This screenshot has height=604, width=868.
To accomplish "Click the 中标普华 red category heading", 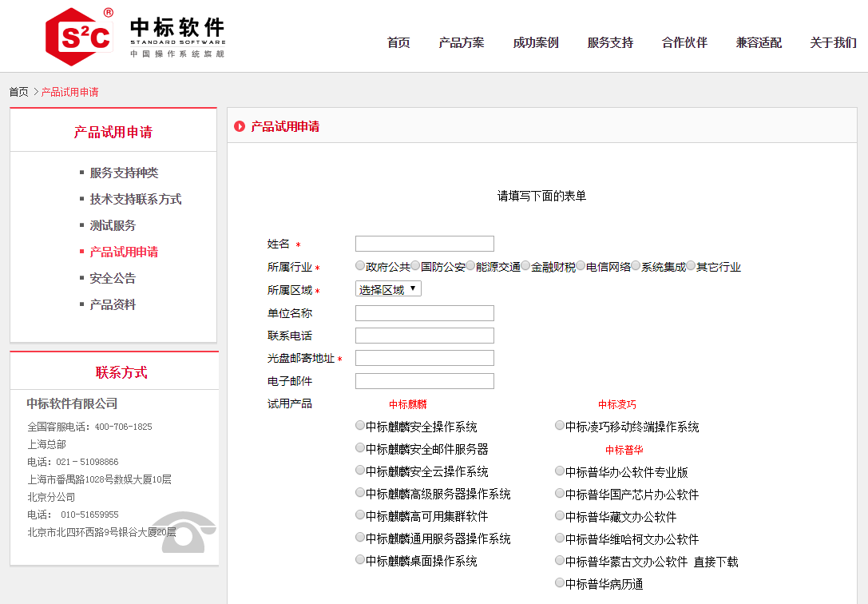I will click(x=624, y=450).
